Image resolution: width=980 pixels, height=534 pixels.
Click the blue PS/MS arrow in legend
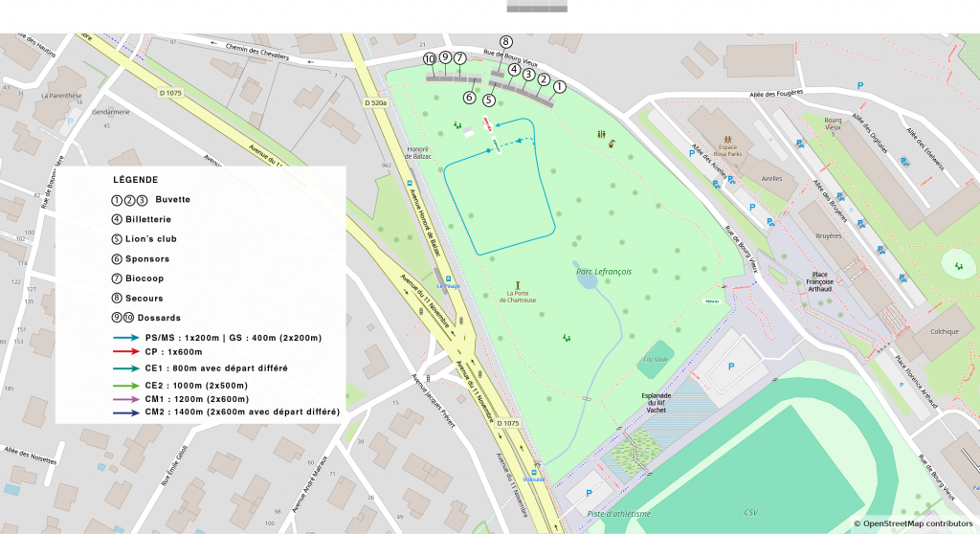(125, 338)
